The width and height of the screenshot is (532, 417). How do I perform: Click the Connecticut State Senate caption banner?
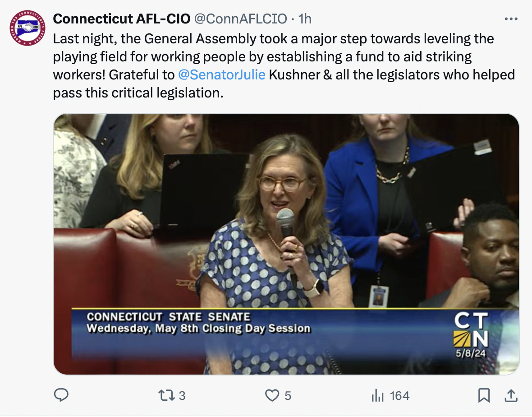pyautogui.click(x=198, y=322)
